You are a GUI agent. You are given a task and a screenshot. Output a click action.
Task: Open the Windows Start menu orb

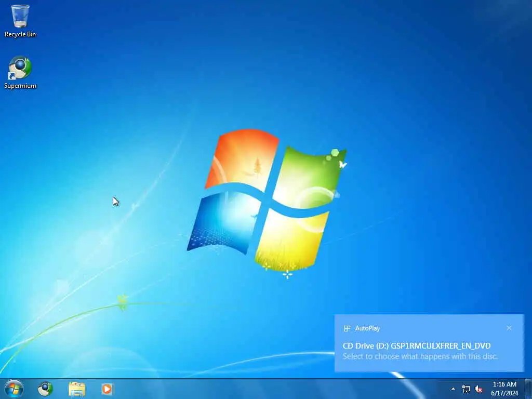click(x=14, y=389)
